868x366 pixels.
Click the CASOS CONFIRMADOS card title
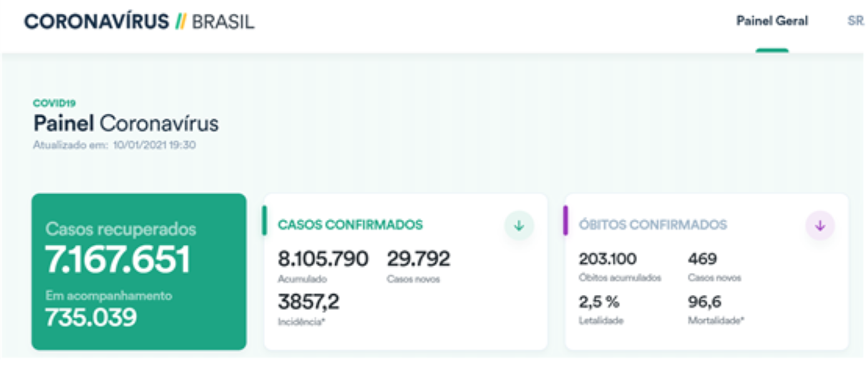click(x=350, y=225)
